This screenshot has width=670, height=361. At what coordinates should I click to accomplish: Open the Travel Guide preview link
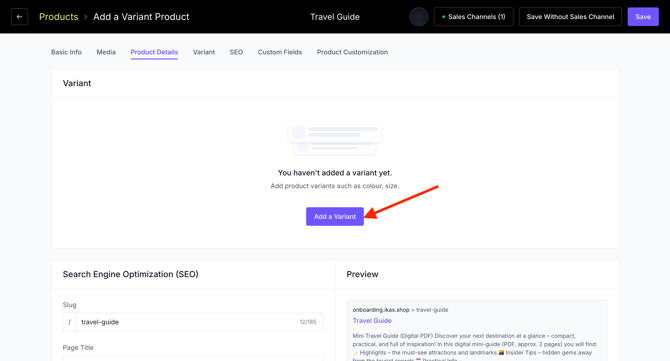pos(372,320)
